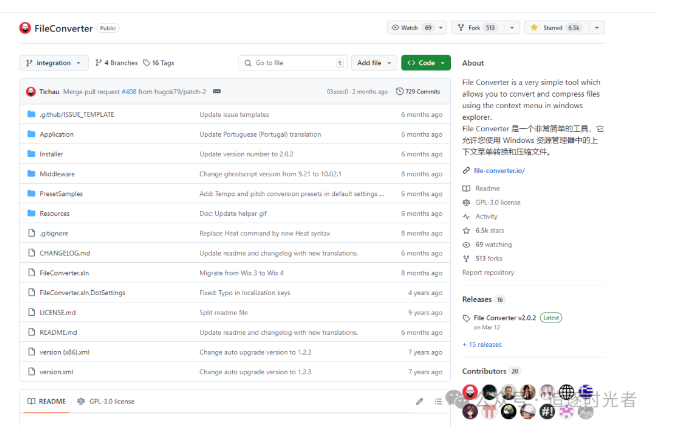Open the Installer folder
Image resolution: width=675 pixels, height=440 pixels.
pos(51,154)
